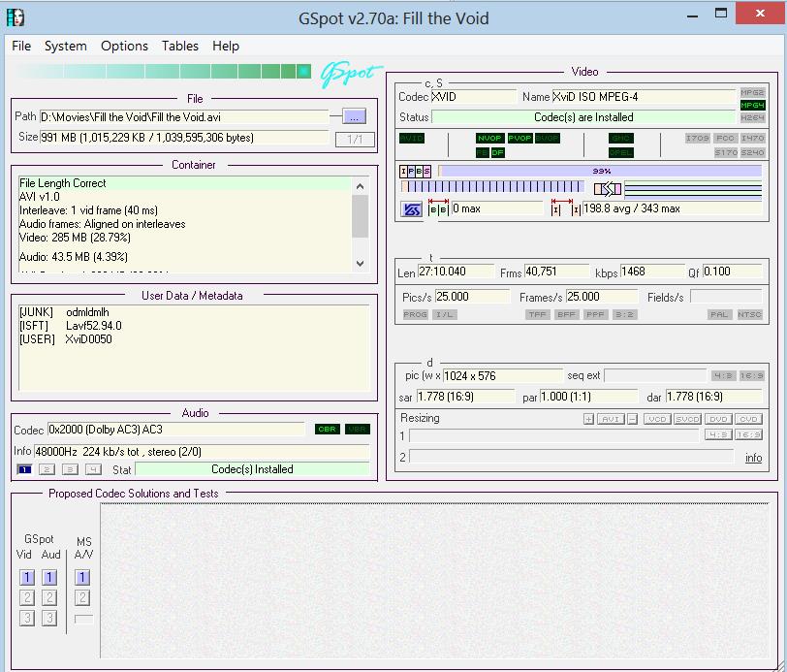Viewport: 787px width, 672px height.
Task: Click the GMC indicator
Action: click(x=621, y=138)
